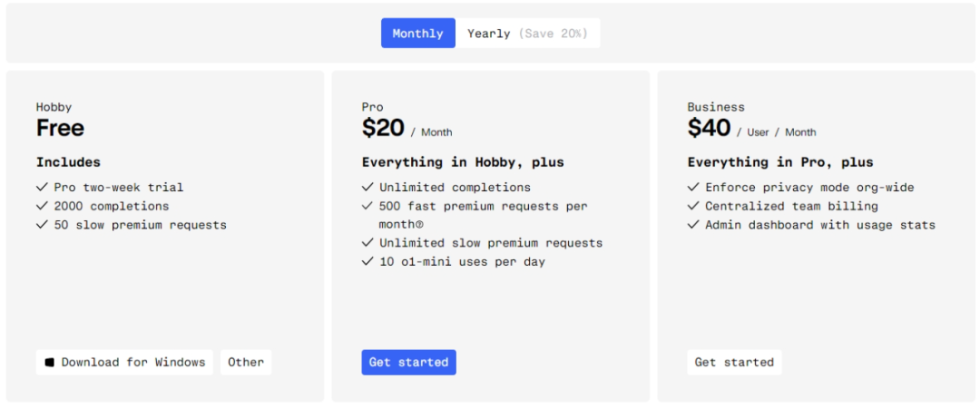
Task: Click the blue Get started button for Pro
Action: click(x=408, y=363)
